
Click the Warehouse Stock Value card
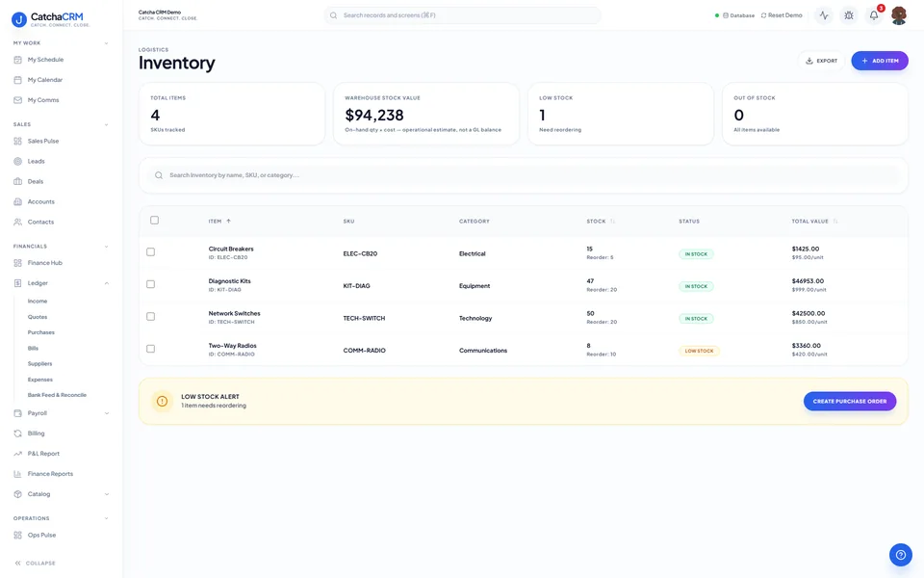426,114
